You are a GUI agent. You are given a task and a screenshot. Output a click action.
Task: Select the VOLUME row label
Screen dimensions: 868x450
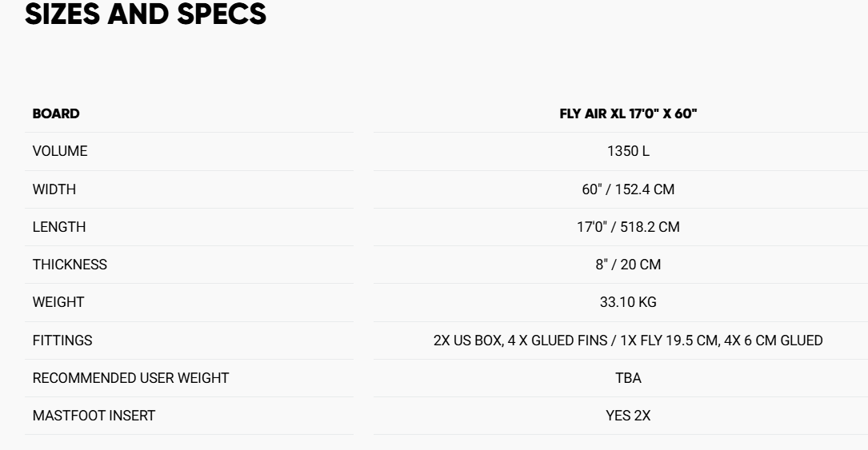(x=60, y=151)
